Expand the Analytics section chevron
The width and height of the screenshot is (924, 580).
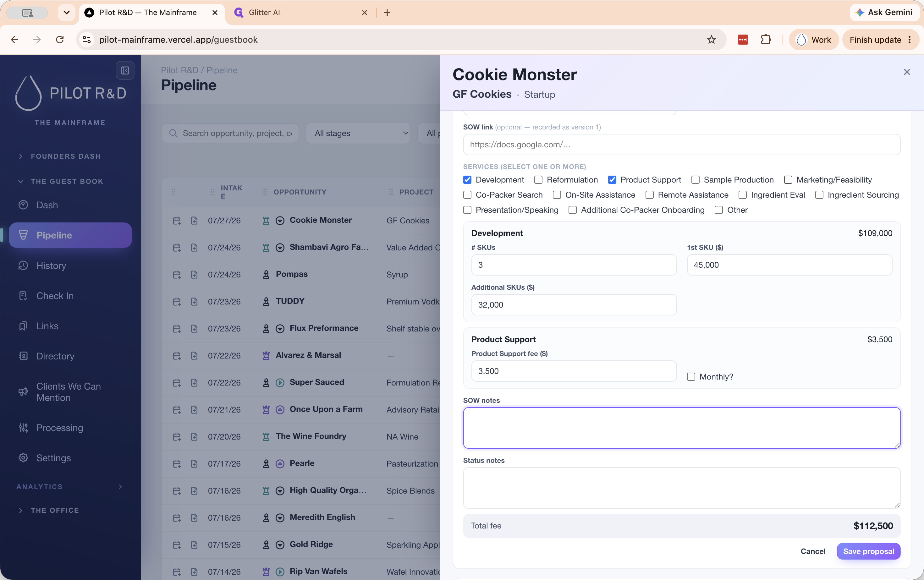tap(120, 487)
